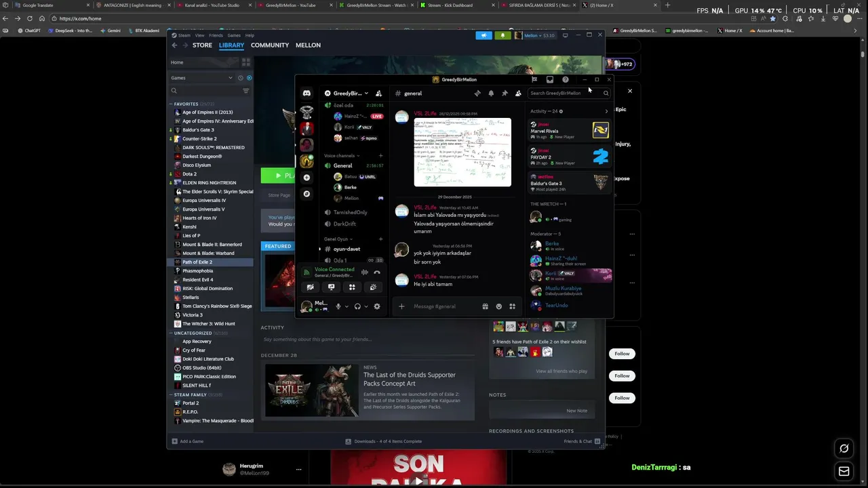This screenshot has width=868, height=488.
Task: Toggle recent activity clock filter in Steam
Action: (x=241, y=78)
